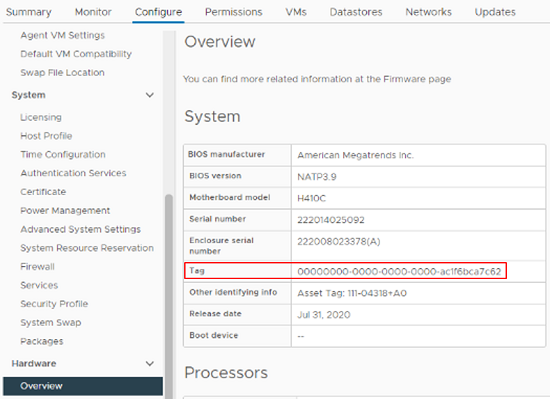Select Time Configuration item
550x399 pixels.
coord(63,155)
